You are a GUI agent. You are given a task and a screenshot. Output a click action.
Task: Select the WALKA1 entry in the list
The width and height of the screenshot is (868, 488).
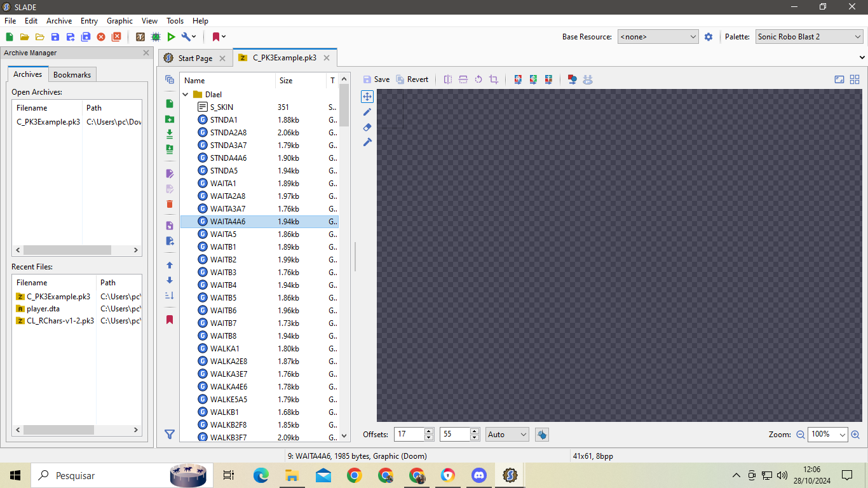pos(259,349)
